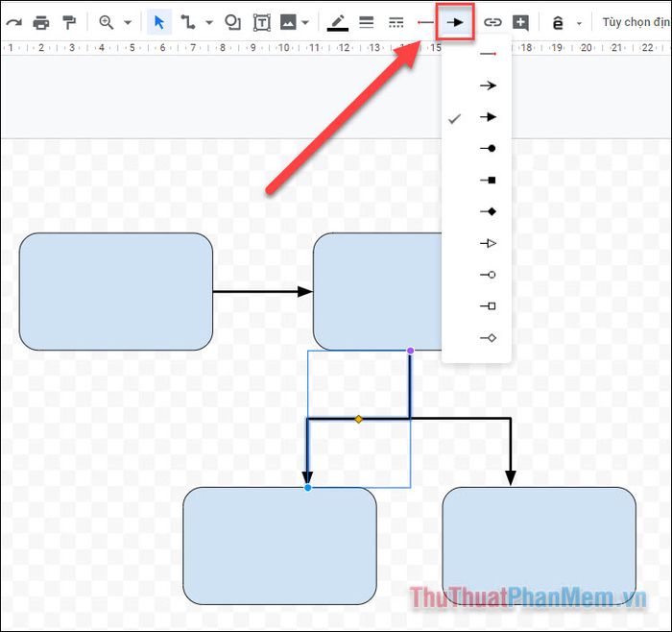Screen dimensions: 672x632
Task: Select the paint format roller icon
Action: [x=68, y=22]
